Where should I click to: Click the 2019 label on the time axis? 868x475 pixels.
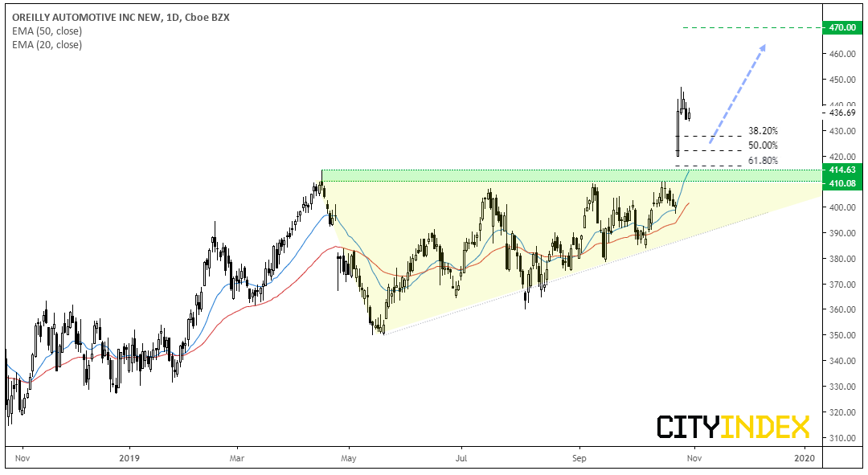129,458
